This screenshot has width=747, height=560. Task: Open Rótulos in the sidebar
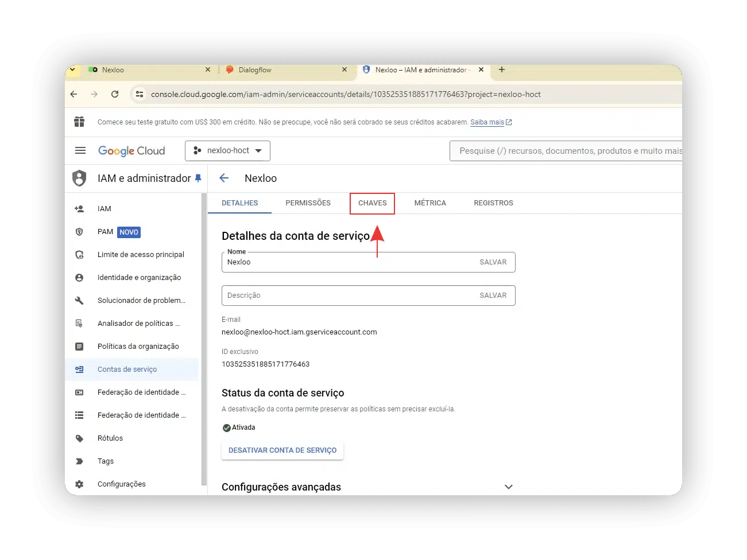110,438
